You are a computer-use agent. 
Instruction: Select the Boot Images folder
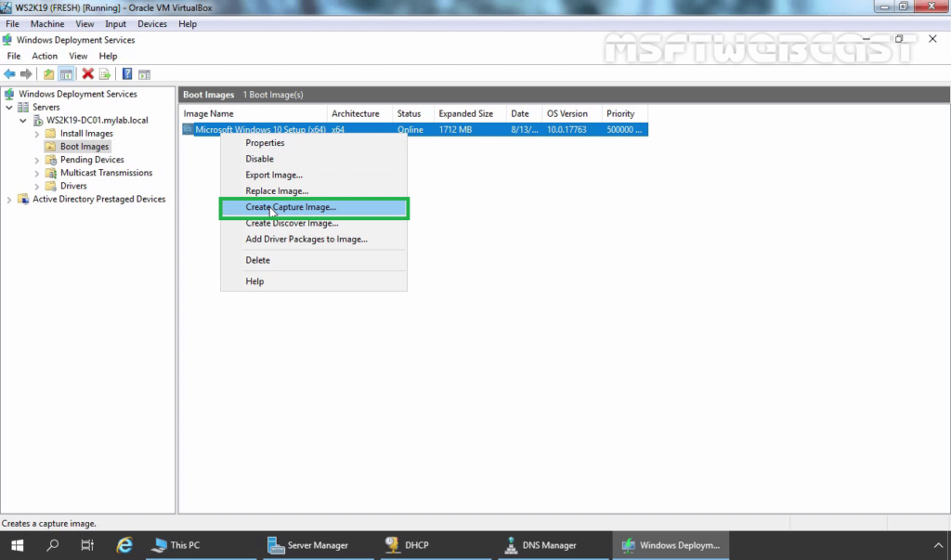click(x=85, y=146)
